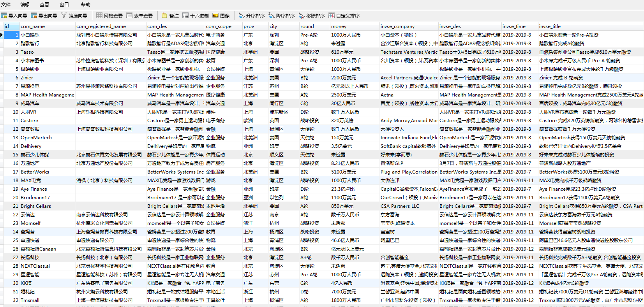Select the invse_time column header

pos(520,26)
